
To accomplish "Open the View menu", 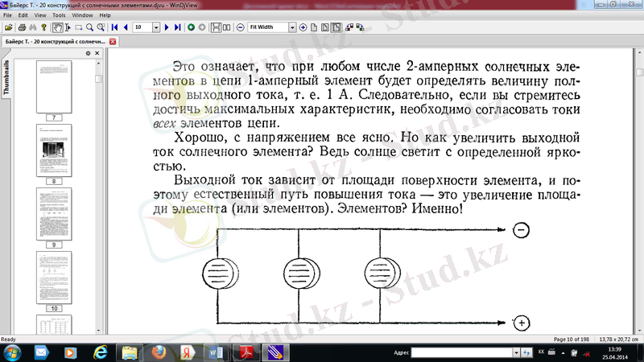I will 39,15.
